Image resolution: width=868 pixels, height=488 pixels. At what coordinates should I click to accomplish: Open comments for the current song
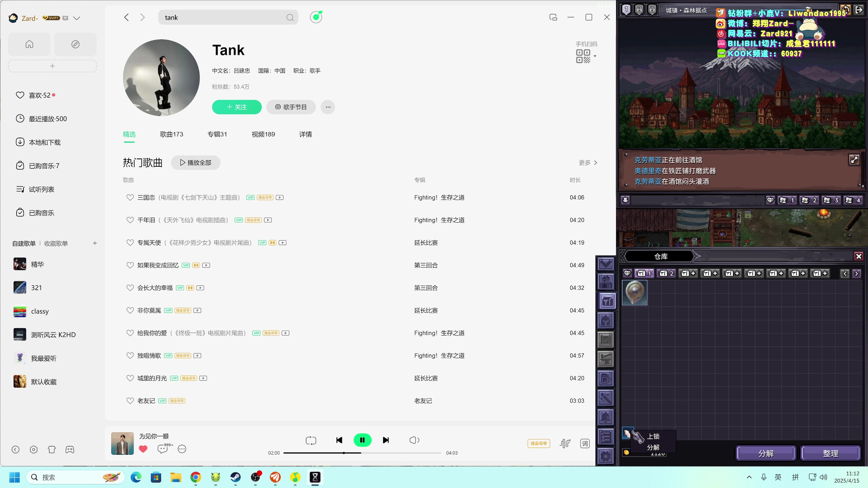tap(163, 449)
